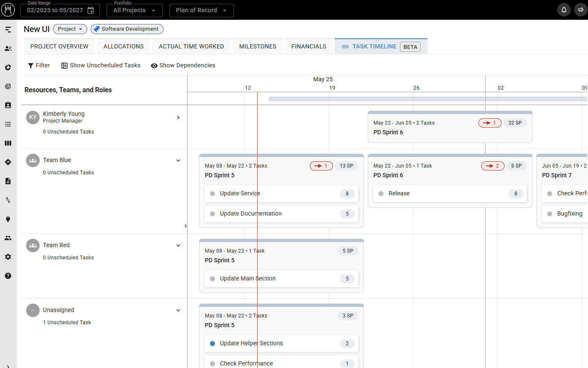Open the Portfolio All Projects dropdown
Screen dimensions: 588x368
tap(134, 10)
